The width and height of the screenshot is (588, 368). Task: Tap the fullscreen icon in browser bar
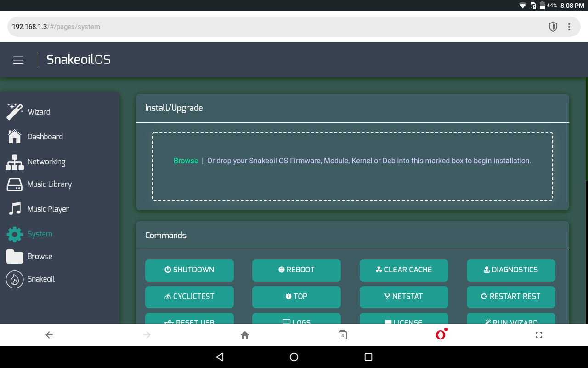[539, 335]
